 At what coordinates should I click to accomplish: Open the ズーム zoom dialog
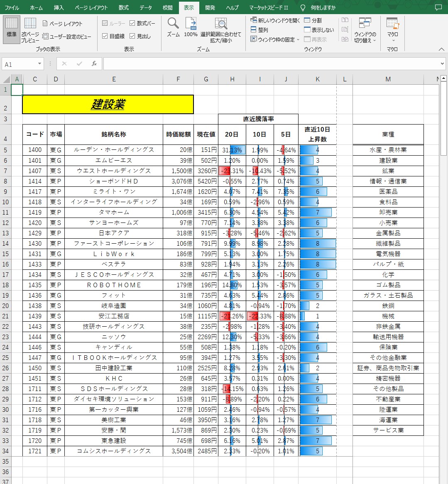173,27
